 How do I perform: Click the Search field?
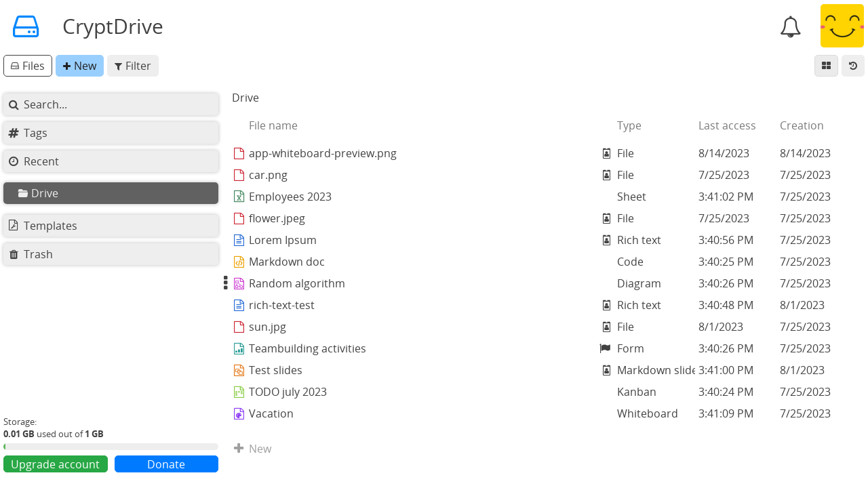[111, 104]
